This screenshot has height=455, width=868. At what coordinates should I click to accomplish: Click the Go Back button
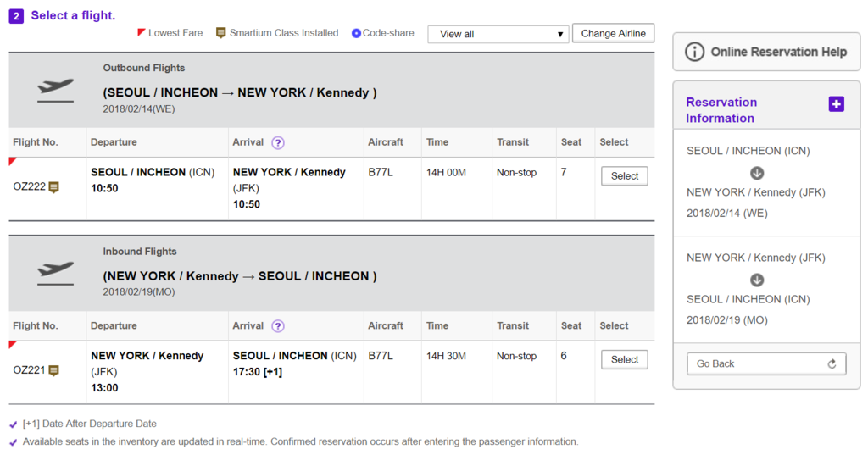[x=765, y=363]
